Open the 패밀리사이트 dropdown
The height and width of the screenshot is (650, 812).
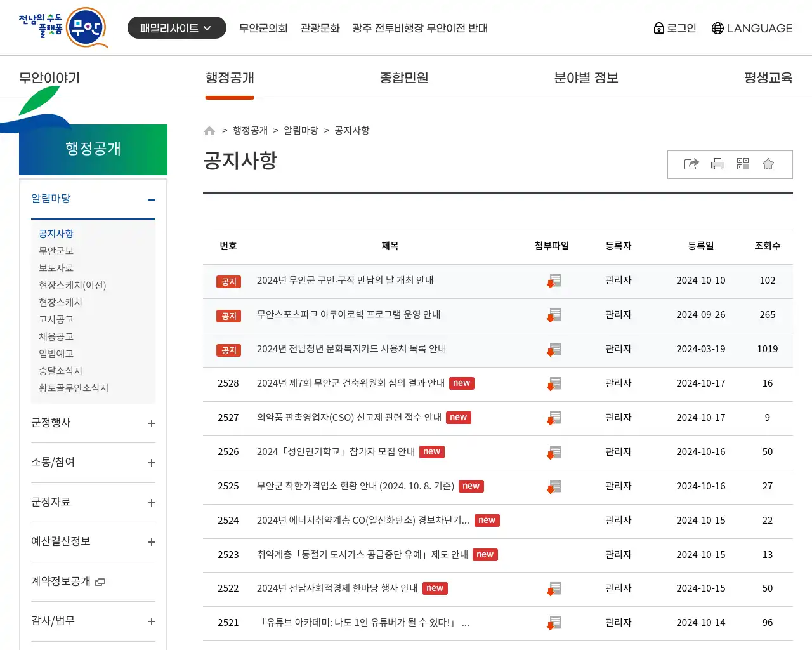(176, 28)
